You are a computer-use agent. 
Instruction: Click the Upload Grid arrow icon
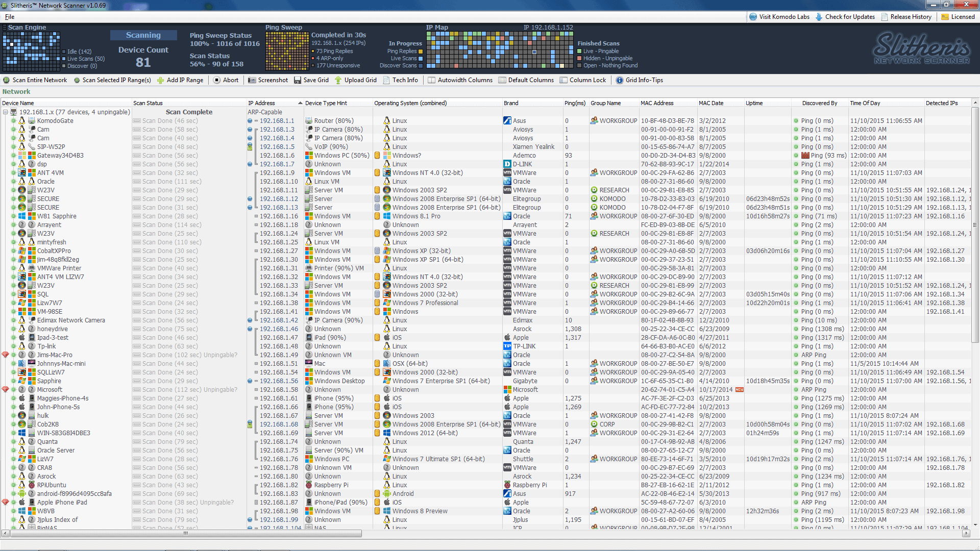click(338, 80)
